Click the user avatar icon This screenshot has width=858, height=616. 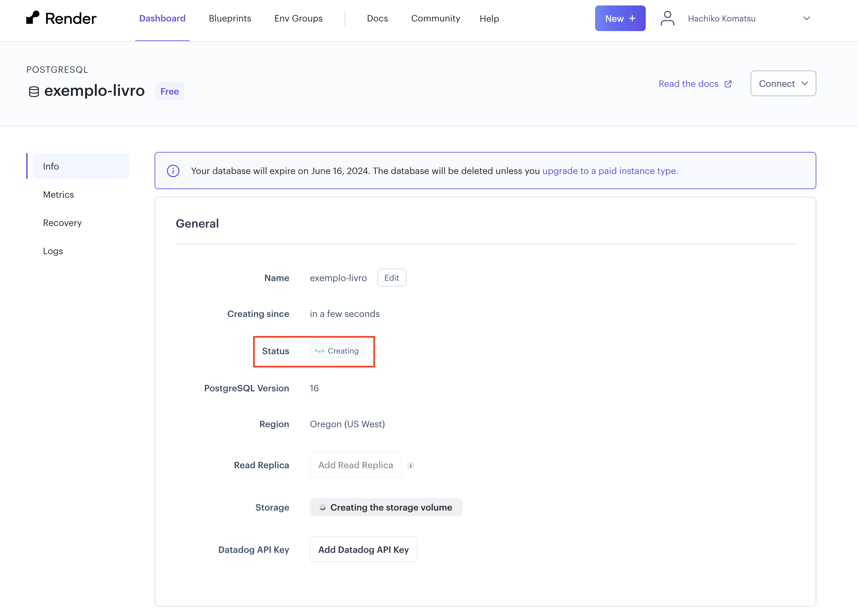point(667,18)
